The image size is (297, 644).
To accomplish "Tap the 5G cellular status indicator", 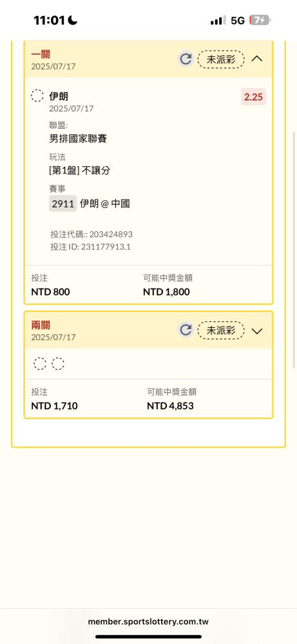I will 238,21.
